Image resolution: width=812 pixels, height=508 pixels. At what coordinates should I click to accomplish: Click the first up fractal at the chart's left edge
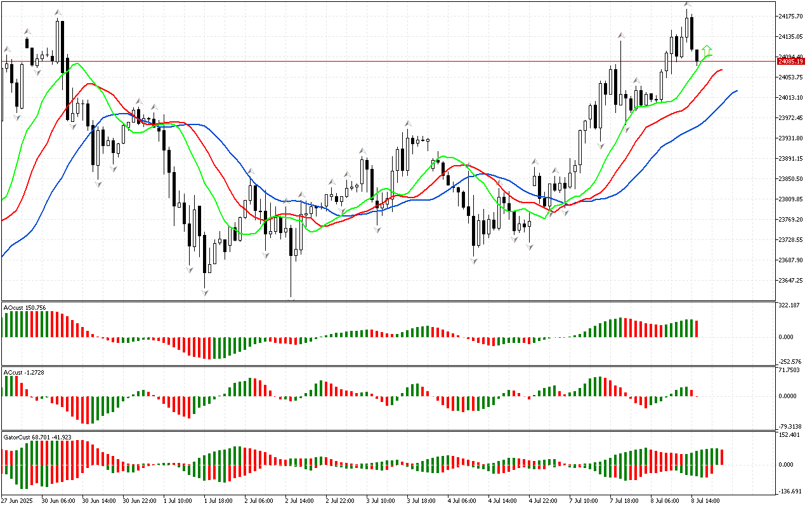[7, 49]
